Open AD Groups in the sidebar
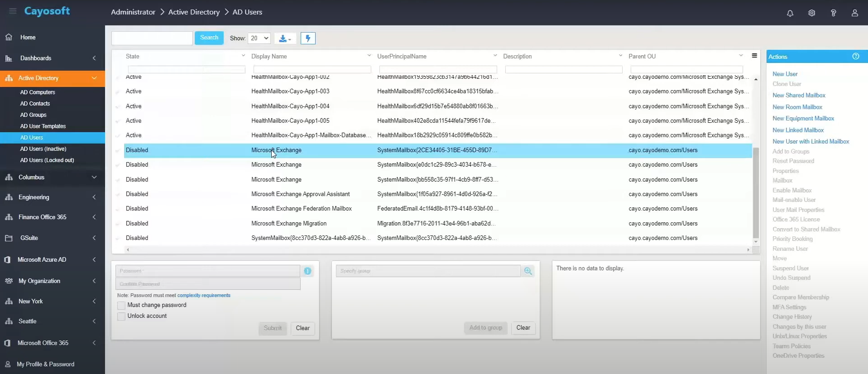Screen dimensions: 868x374 tap(34, 115)
